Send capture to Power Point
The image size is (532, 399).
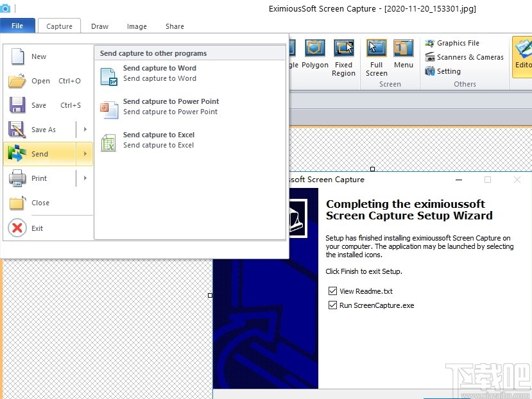[170, 106]
